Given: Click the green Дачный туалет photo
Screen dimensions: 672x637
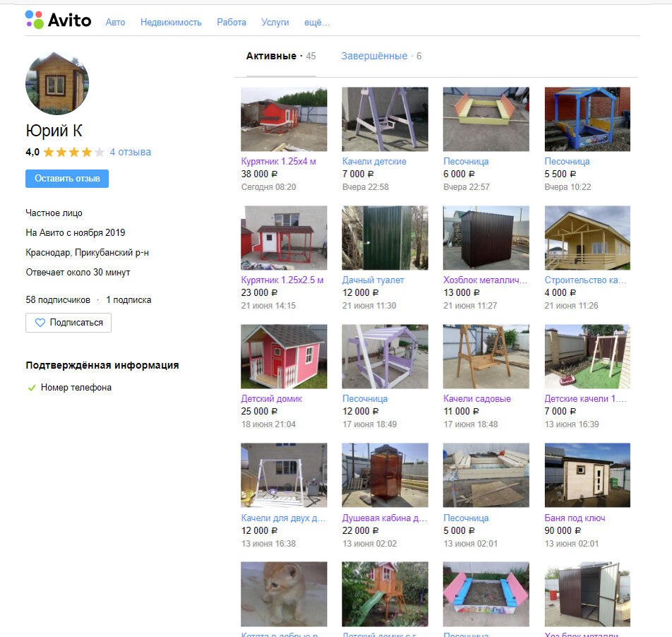Looking at the screenshot, I should coord(385,238).
